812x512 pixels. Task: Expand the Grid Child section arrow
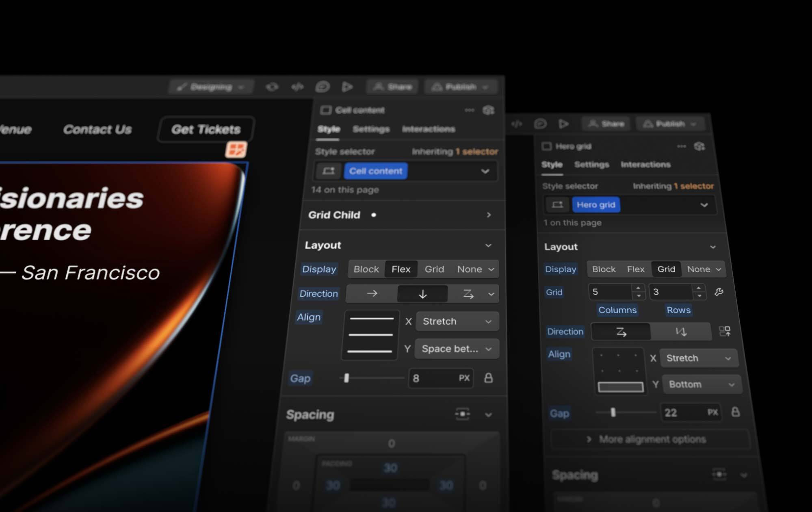489,215
